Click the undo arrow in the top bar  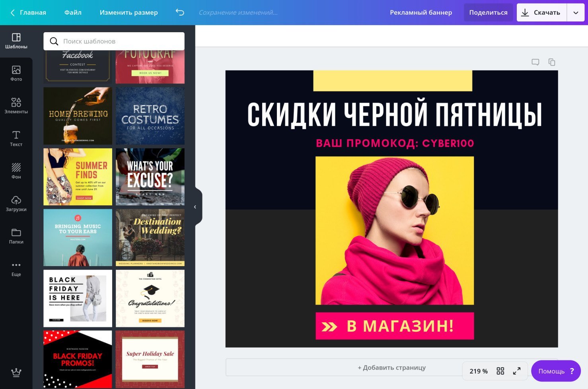coord(179,12)
